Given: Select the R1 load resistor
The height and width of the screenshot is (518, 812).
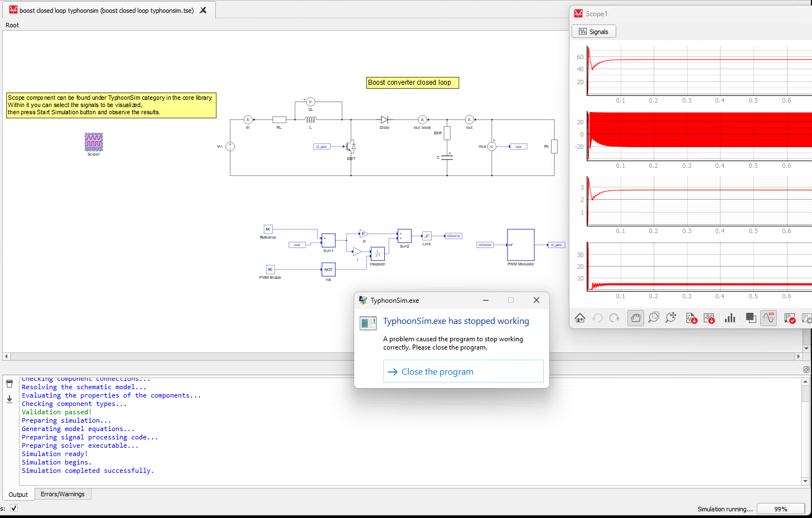Looking at the screenshot, I should (x=554, y=147).
